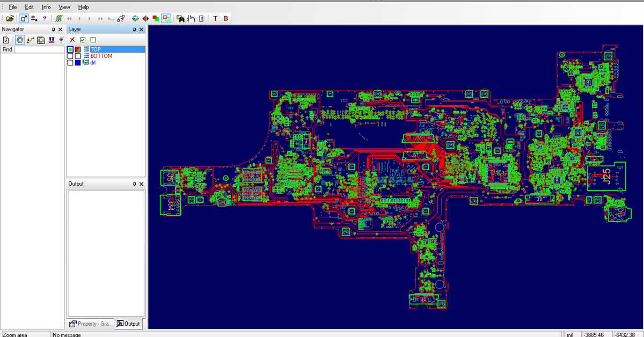Toggle the highlighted transparent layers icon
The width and height of the screenshot is (644, 337).
pyautogui.click(x=166, y=18)
